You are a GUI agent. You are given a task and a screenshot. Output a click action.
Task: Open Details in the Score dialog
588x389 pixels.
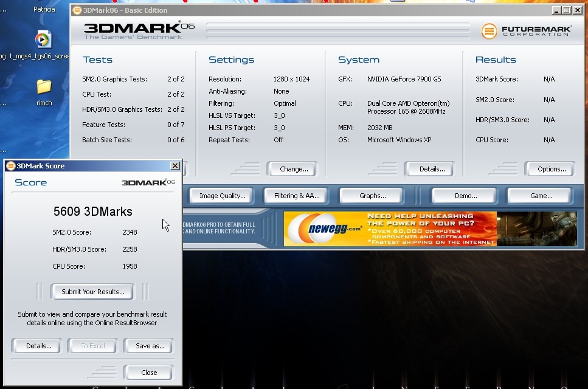tap(36, 346)
